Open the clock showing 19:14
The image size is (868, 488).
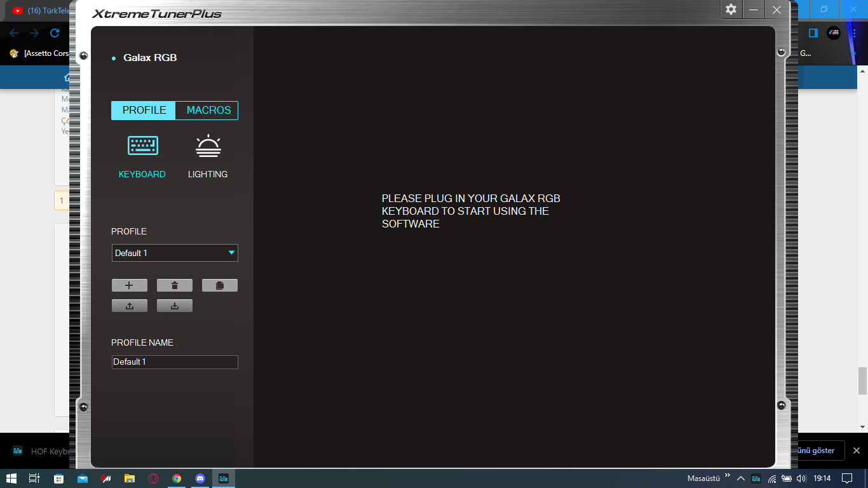coord(822,478)
